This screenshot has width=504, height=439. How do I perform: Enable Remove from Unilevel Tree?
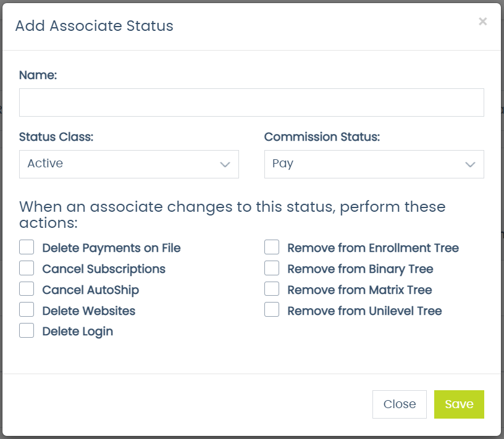coord(272,310)
